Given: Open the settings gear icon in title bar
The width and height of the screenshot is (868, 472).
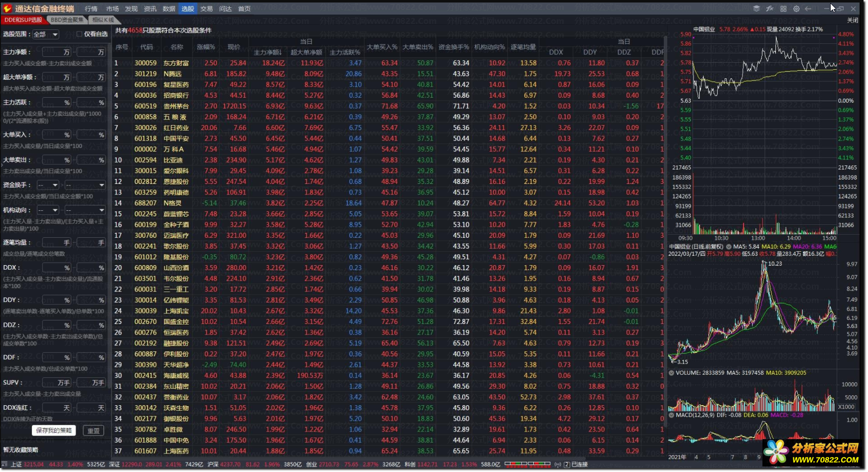Looking at the screenshot, I should coord(796,8).
